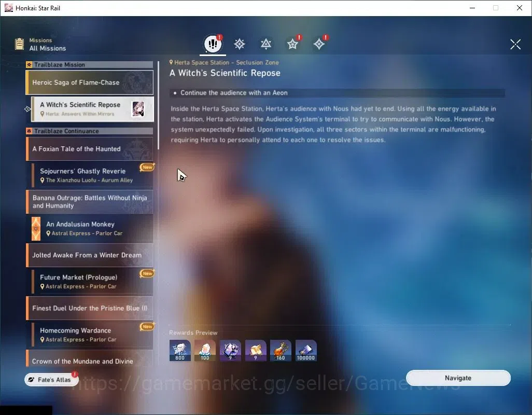The width and height of the screenshot is (532, 415).
Task: Collapse the Trailblaze Mission section header
Action: (90, 64)
